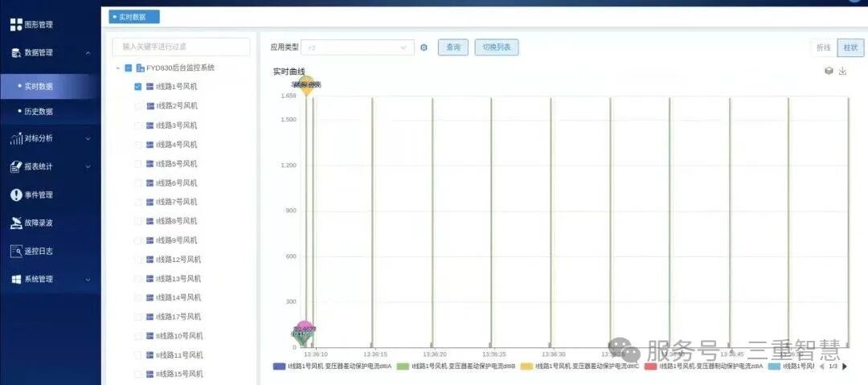Toggle the FYD830后台监控系统 root checkbox

129,68
